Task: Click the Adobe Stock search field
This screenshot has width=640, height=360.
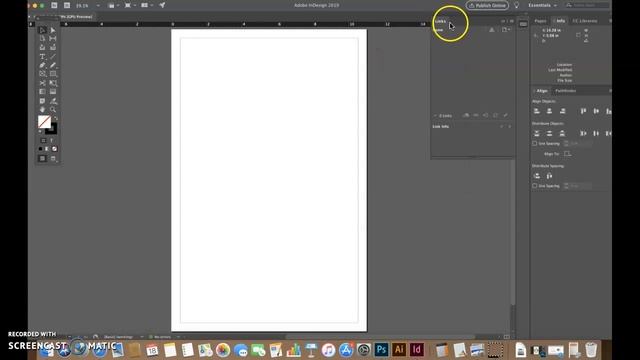Action: [x=587, y=5]
